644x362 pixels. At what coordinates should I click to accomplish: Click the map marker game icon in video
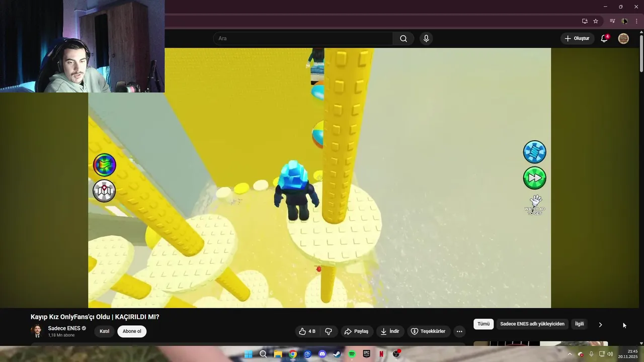(105, 191)
